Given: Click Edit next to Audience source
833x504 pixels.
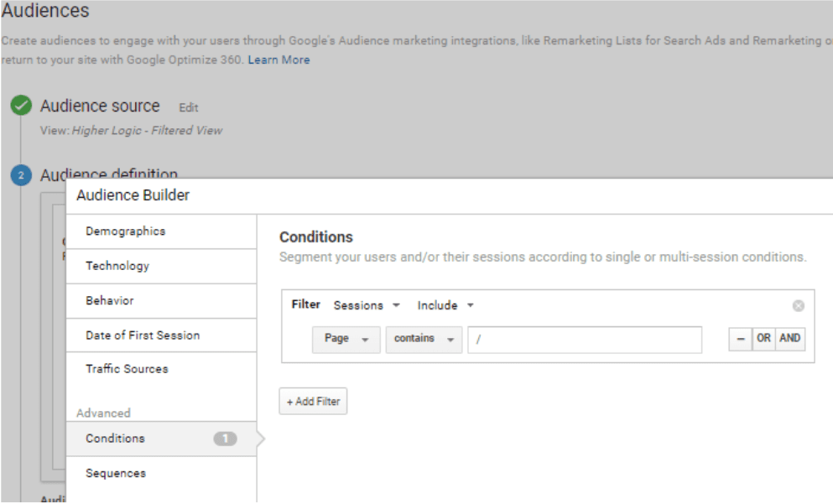Looking at the screenshot, I should pos(189,107).
